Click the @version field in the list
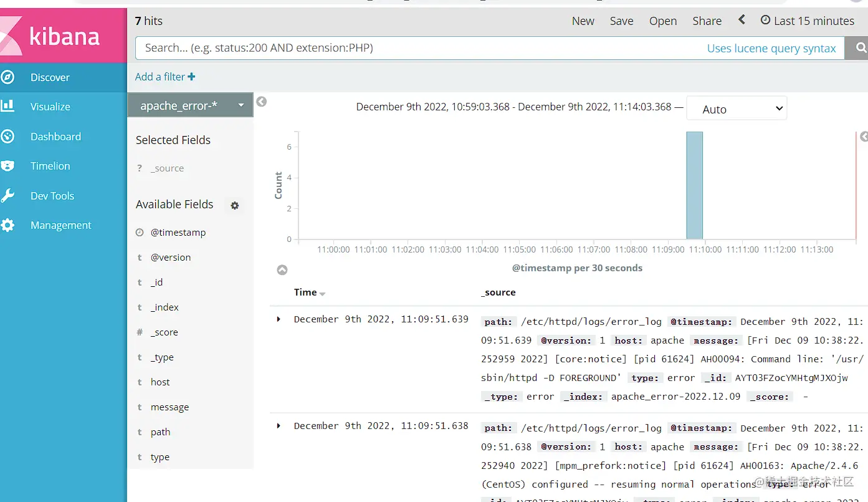Screen dimensions: 868x502 coord(171,258)
